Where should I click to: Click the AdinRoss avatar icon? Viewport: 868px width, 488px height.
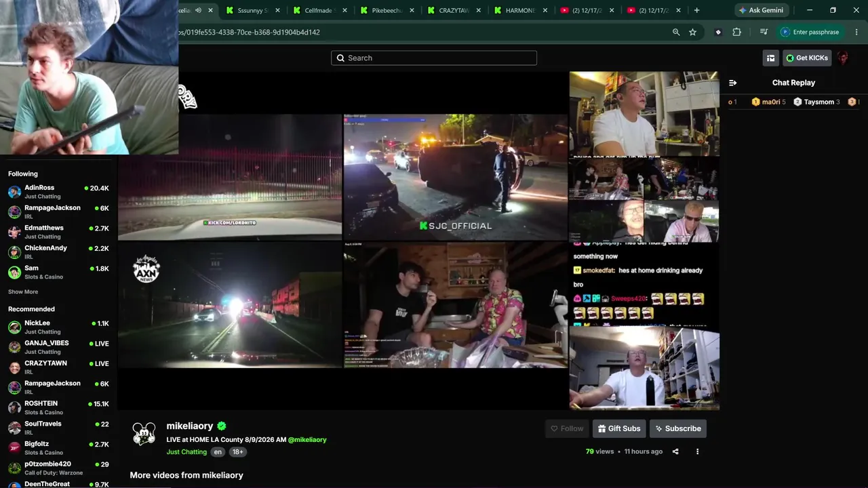(14, 192)
